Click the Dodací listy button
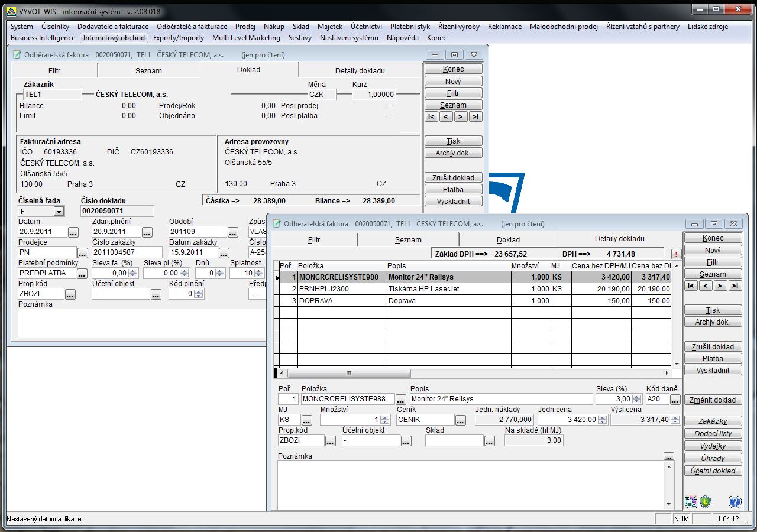The height and width of the screenshot is (532, 757). 713,434
